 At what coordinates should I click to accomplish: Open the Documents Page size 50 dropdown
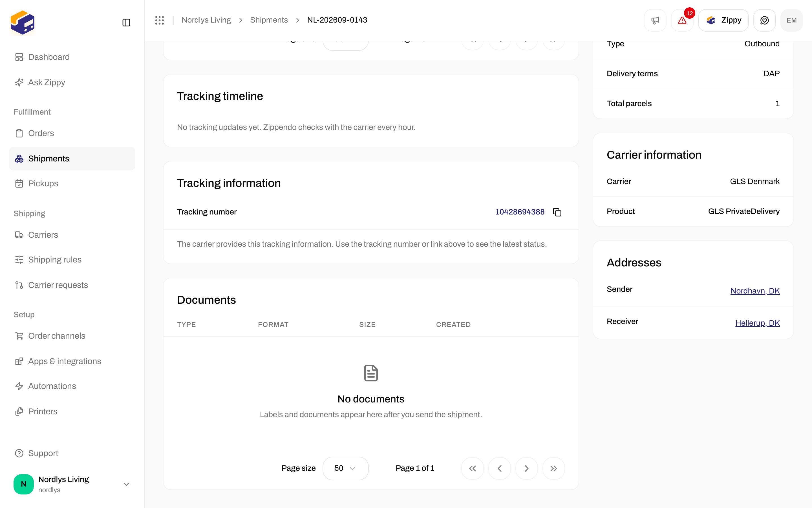pos(345,468)
